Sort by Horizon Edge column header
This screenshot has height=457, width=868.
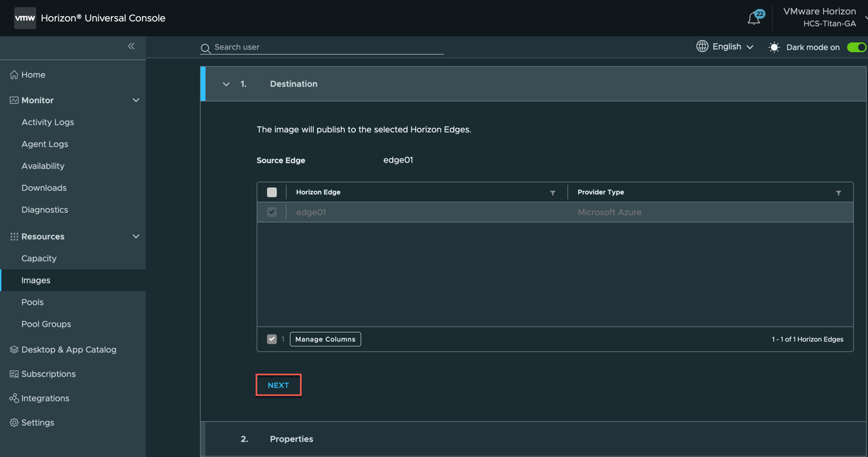318,192
